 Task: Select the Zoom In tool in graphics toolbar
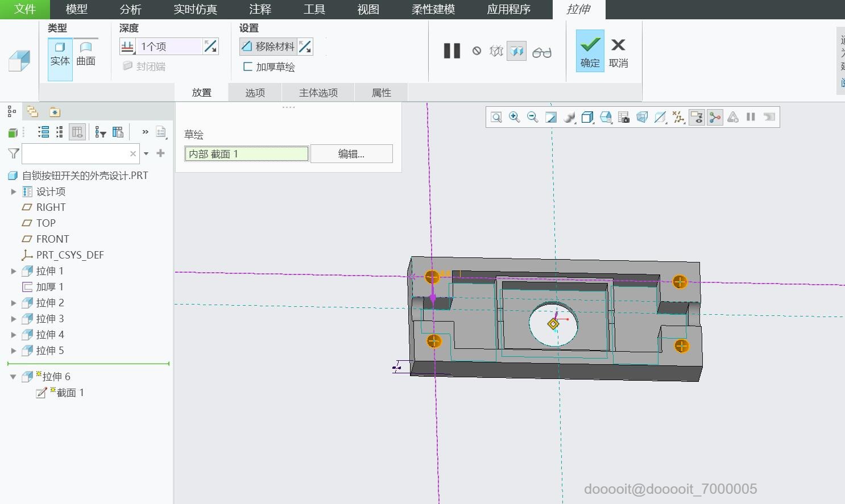click(x=514, y=117)
